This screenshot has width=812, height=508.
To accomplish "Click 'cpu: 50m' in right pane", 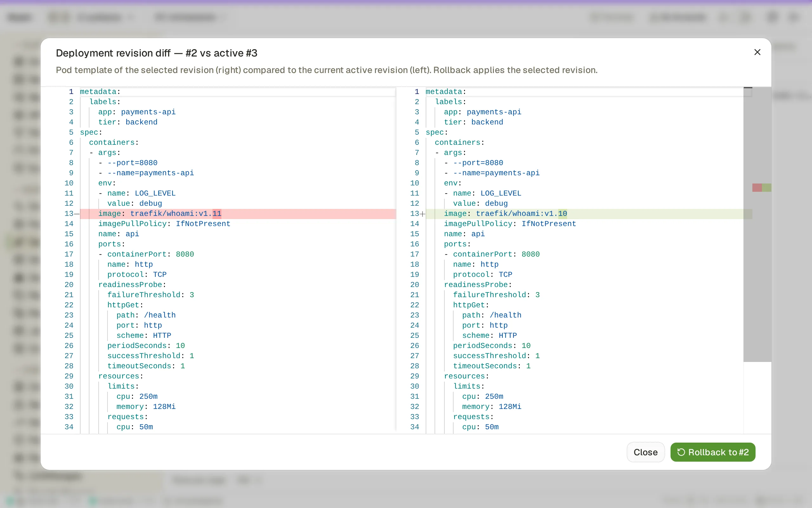I will [x=480, y=427].
